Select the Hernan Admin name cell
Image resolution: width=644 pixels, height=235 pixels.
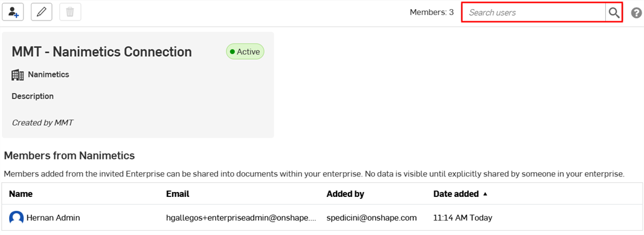53,217
